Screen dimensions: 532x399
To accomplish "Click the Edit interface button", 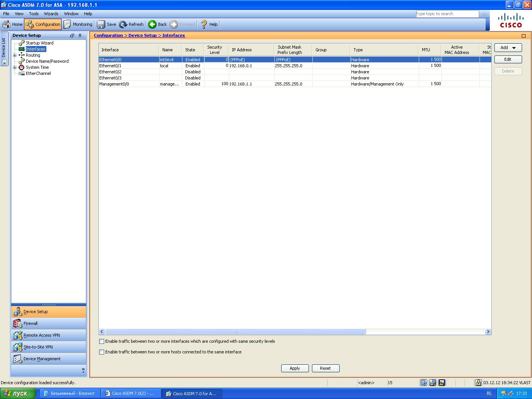I will pyautogui.click(x=508, y=59).
